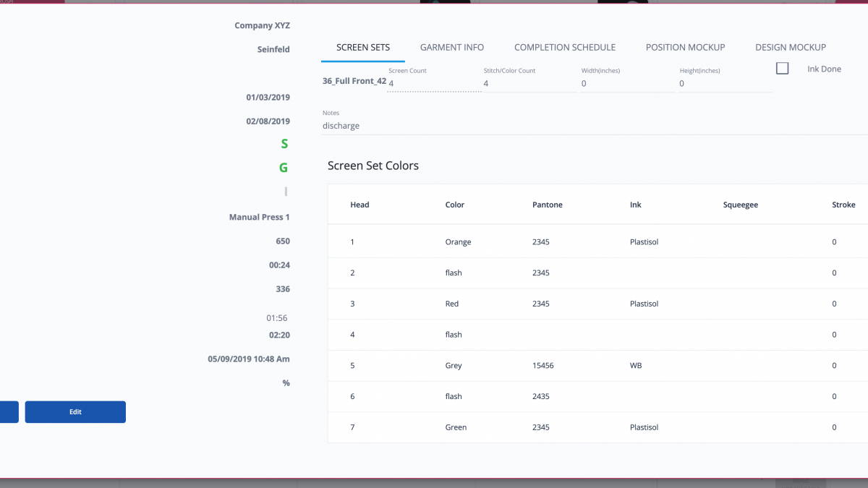This screenshot has width=868, height=488.
Task: Click the Company XYZ text
Action: coord(262,25)
